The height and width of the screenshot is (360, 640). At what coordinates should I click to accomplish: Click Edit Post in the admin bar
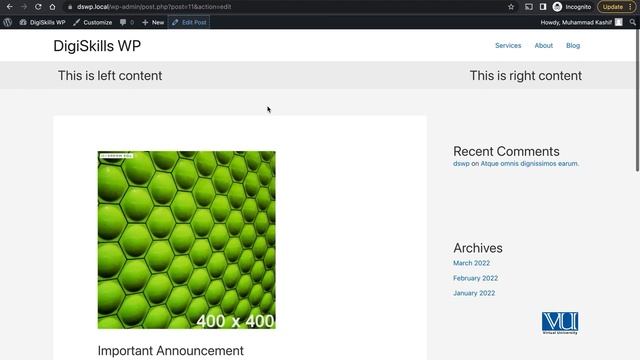coord(189,22)
